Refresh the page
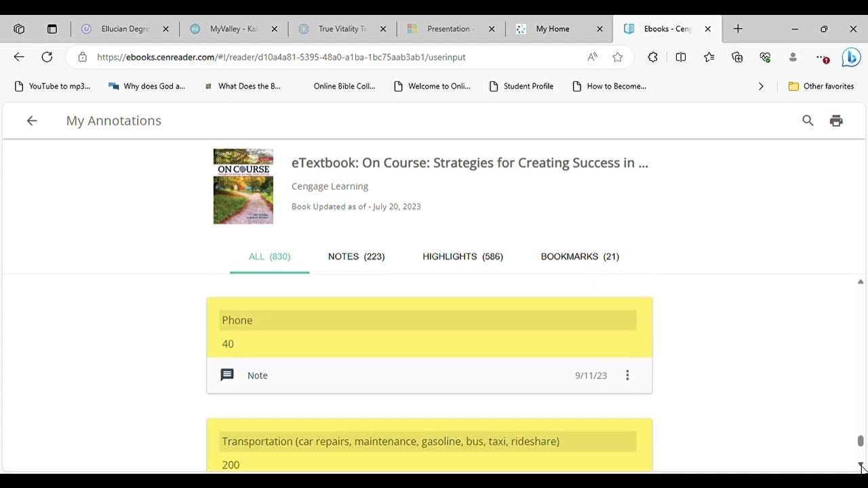The image size is (868, 488). pos(47,57)
